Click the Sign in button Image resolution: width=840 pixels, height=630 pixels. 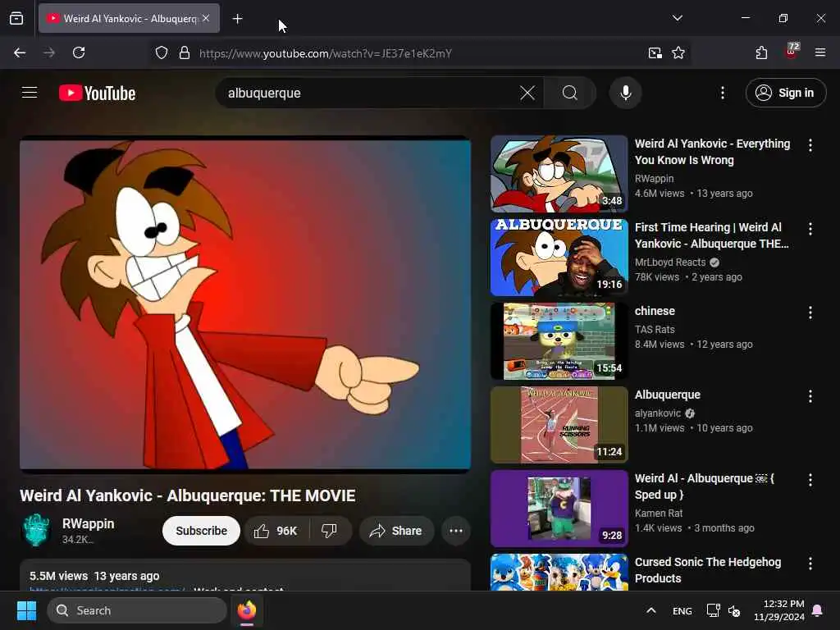point(785,93)
